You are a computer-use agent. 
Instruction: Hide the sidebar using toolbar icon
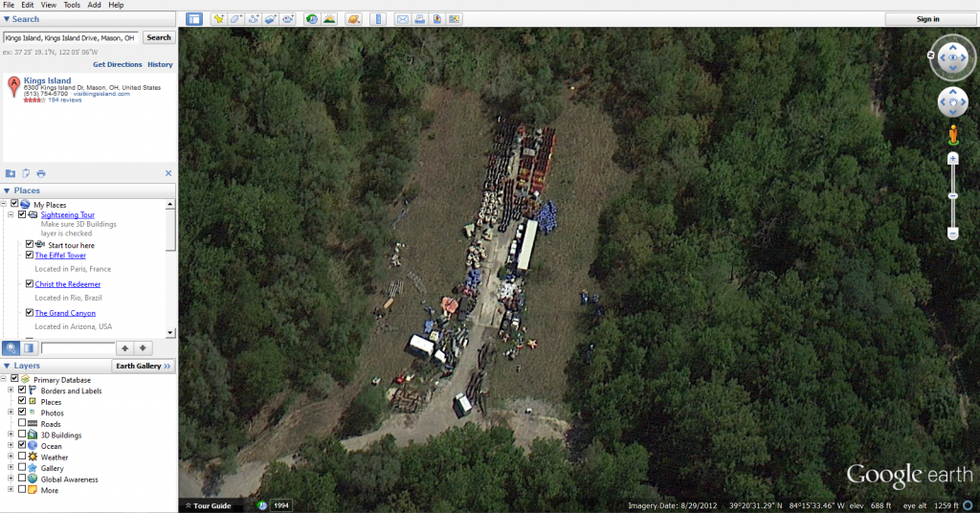click(x=194, y=19)
